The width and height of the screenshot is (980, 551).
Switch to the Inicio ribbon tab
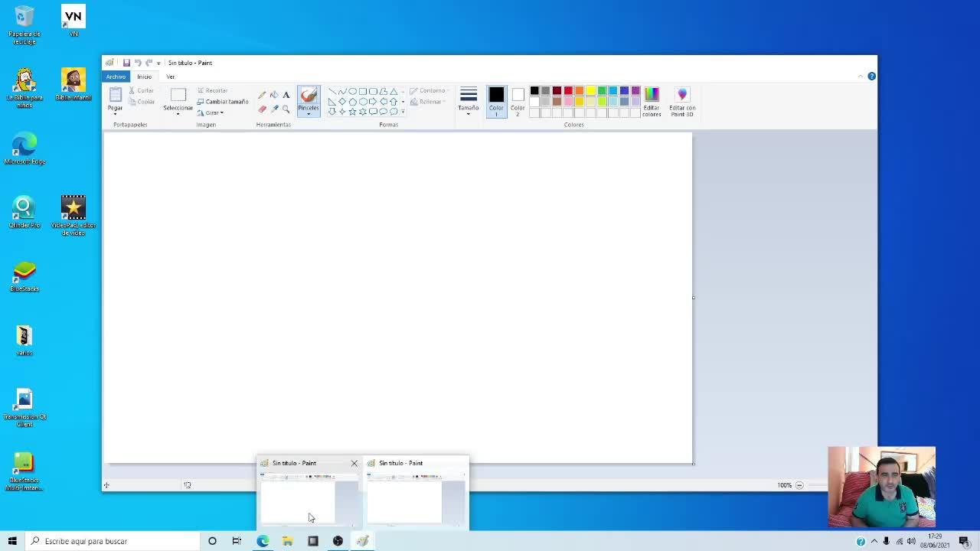point(144,77)
